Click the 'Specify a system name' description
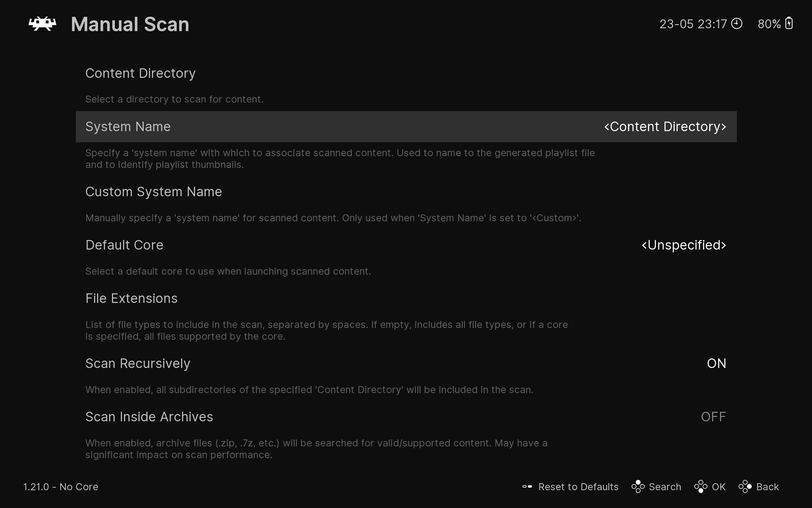812x508 pixels. click(340, 158)
